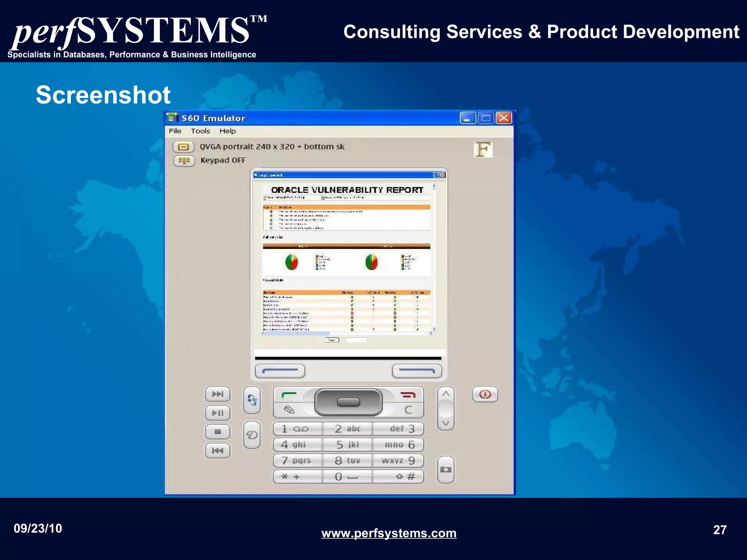Click the fast forward media key

click(x=218, y=394)
